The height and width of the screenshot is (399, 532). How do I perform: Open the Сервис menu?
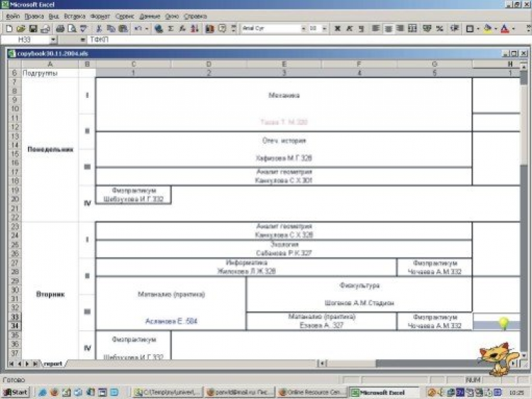click(125, 16)
